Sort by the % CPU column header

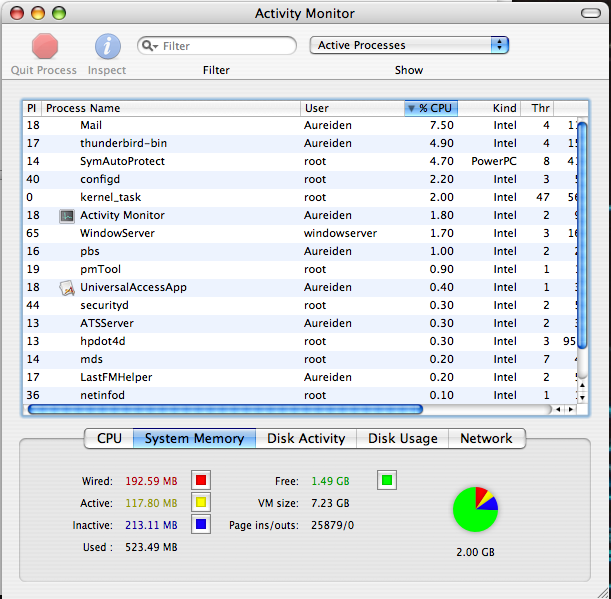point(431,108)
